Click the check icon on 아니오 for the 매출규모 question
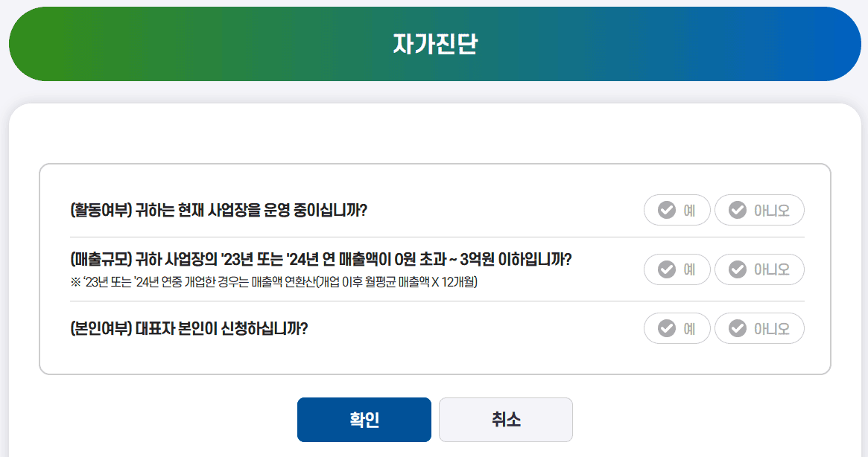The width and height of the screenshot is (868, 457). [x=737, y=269]
